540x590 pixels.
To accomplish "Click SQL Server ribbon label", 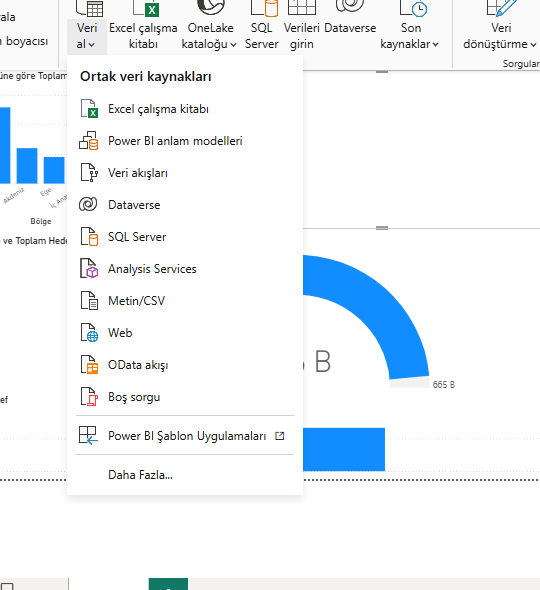I will 262,36.
